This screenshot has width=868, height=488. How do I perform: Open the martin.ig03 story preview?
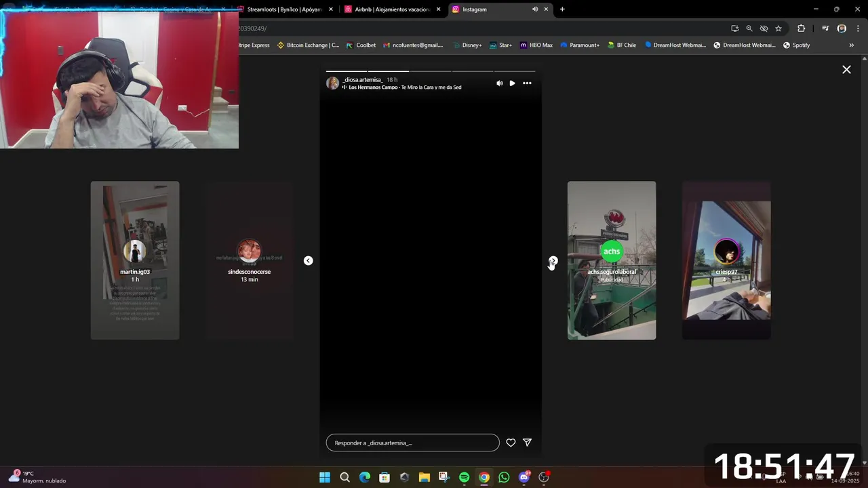click(135, 260)
